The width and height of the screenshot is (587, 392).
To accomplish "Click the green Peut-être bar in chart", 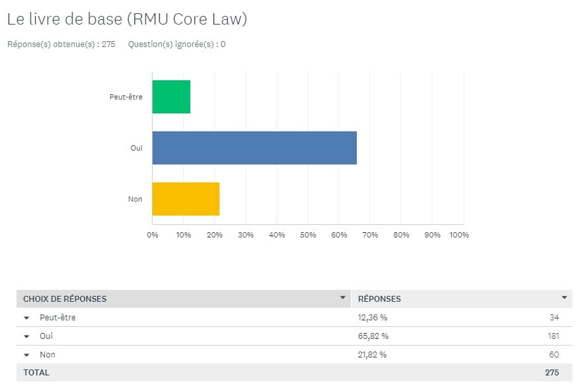I will pos(171,97).
